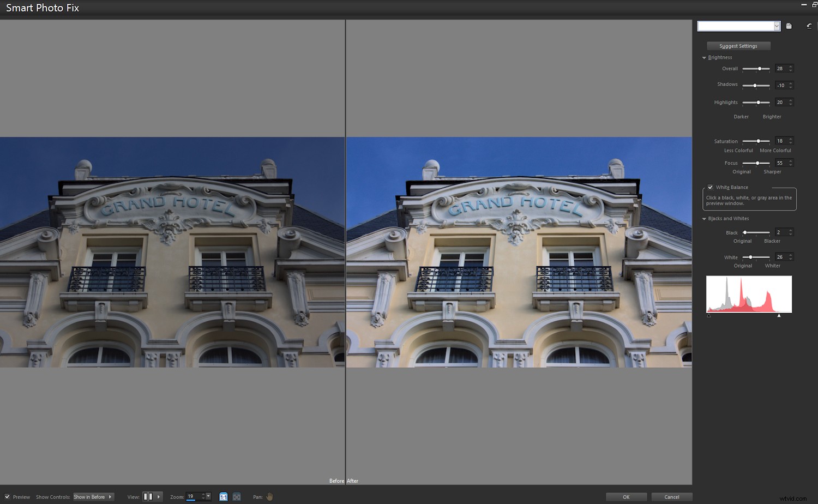Select the Zoom 1:1 icon
Image resolution: width=818 pixels, height=504 pixels.
224,497
